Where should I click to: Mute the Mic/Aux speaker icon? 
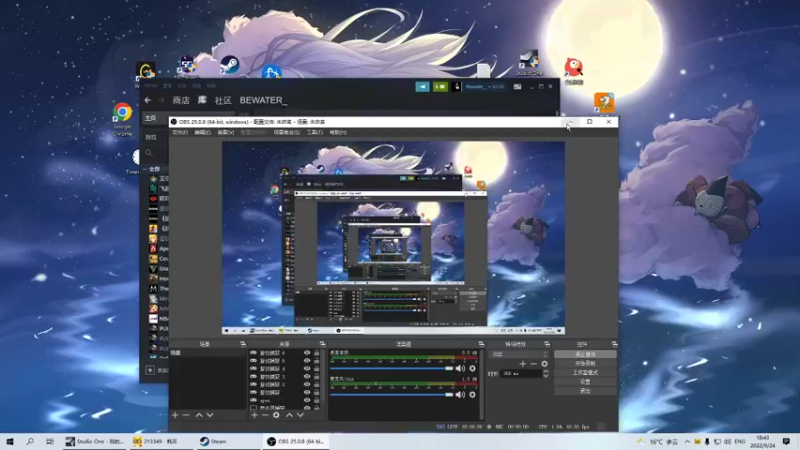(460, 394)
